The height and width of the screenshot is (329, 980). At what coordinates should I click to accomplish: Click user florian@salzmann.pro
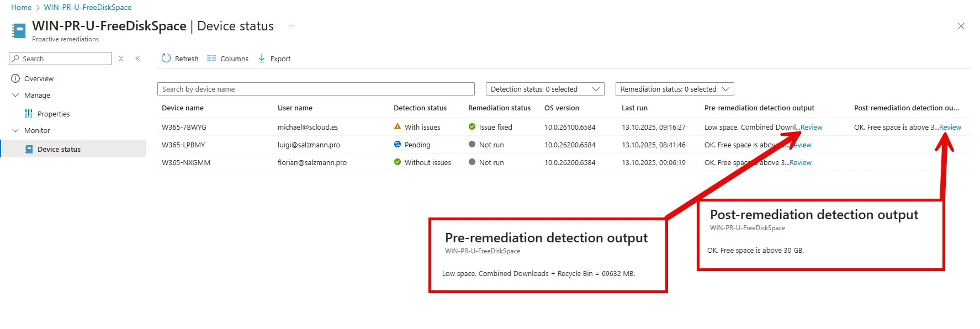tap(312, 162)
